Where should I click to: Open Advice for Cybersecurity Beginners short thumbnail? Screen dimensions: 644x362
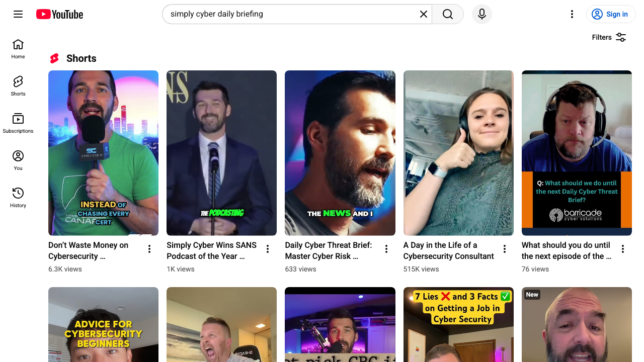tap(103, 324)
